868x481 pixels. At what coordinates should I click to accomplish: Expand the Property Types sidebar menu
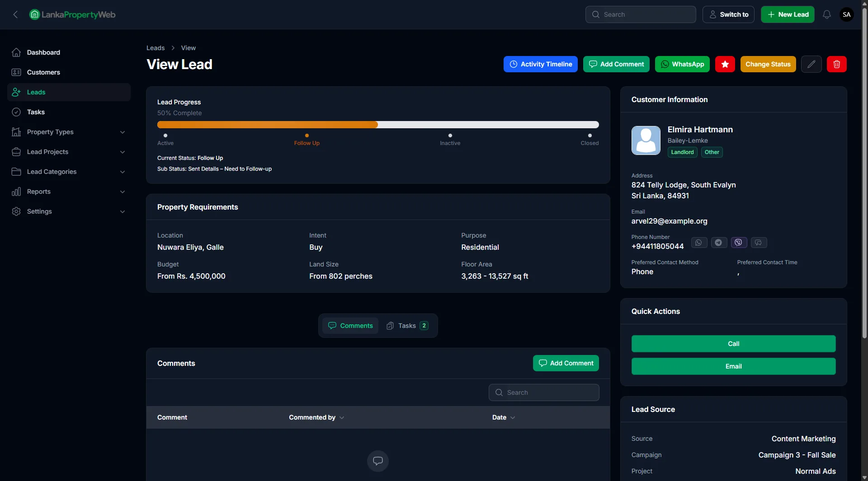(69, 132)
